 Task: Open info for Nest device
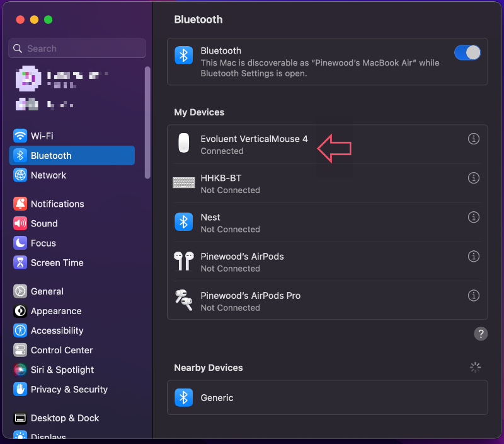pyautogui.click(x=474, y=217)
